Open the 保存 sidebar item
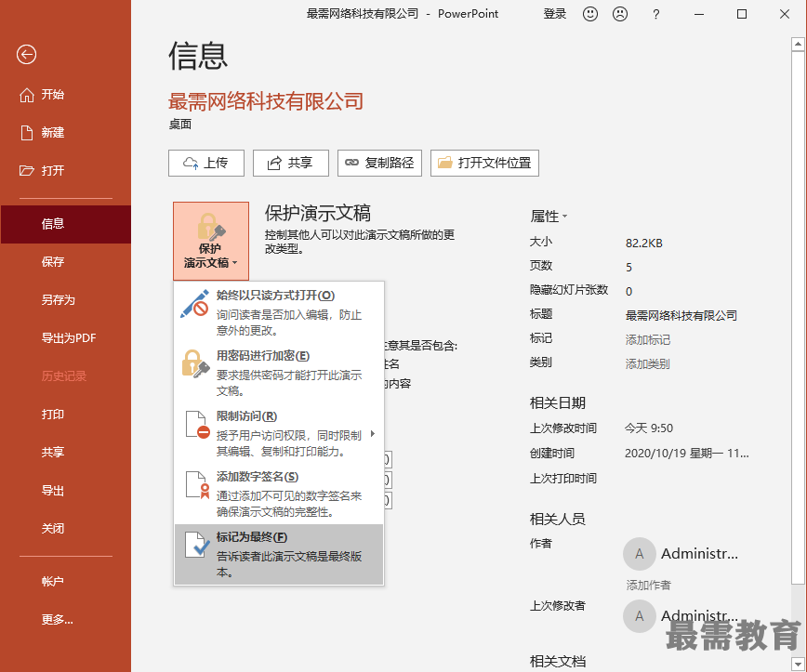This screenshot has height=672, width=807. 66,262
